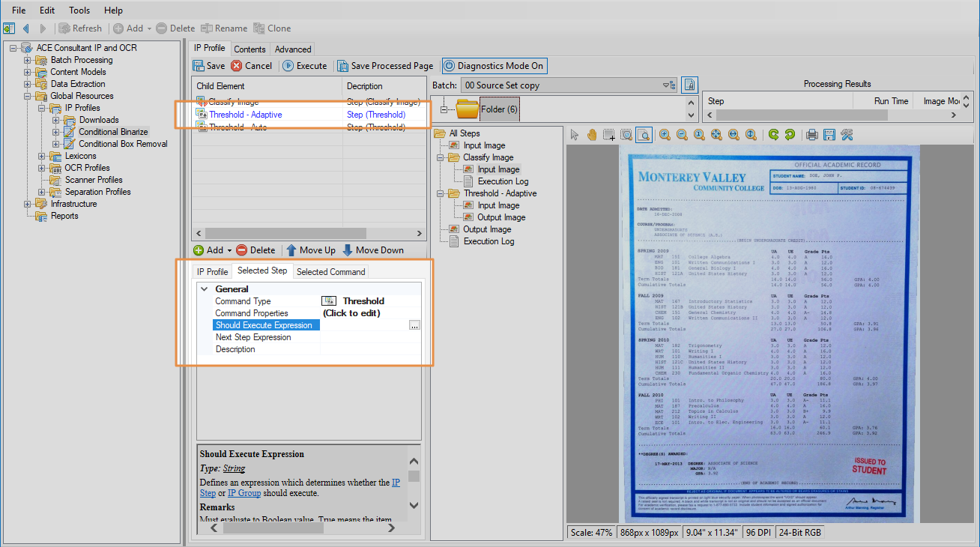Select Threshold - Auto step row
This screenshot has height=547, width=980.
[238, 127]
